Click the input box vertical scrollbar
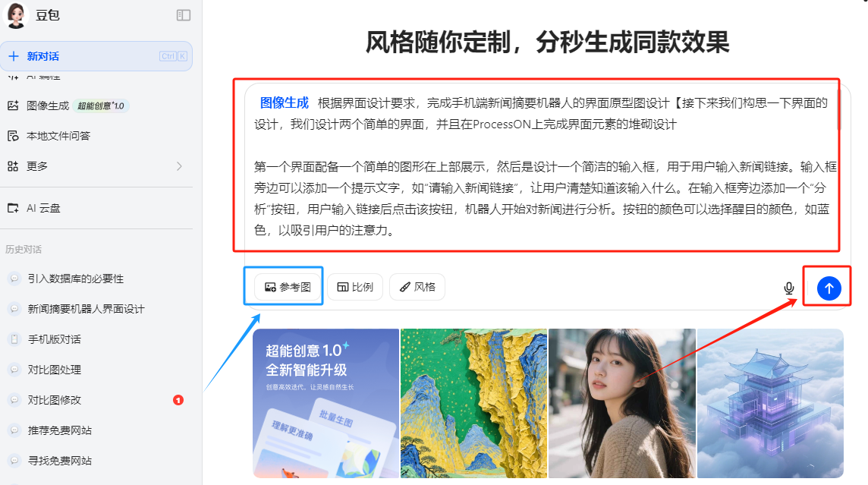The width and height of the screenshot is (868, 485). [838, 109]
